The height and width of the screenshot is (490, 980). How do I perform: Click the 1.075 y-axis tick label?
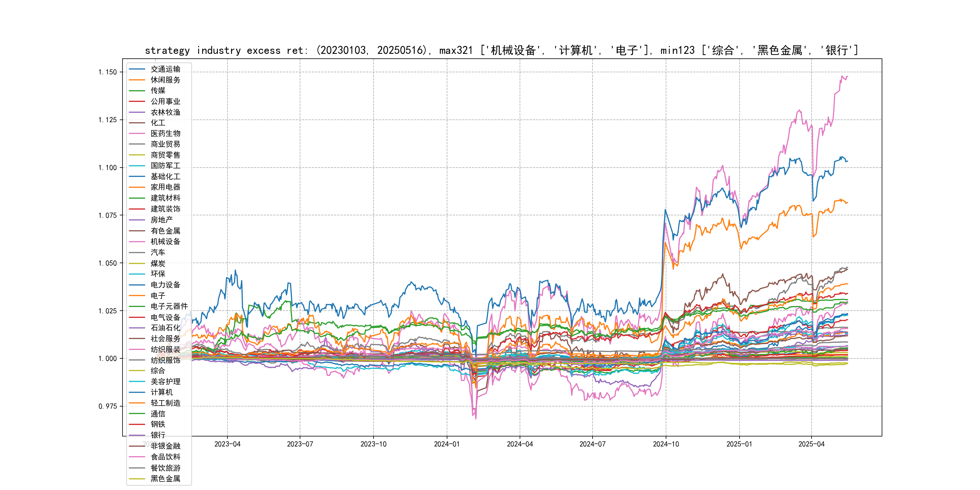(x=107, y=215)
